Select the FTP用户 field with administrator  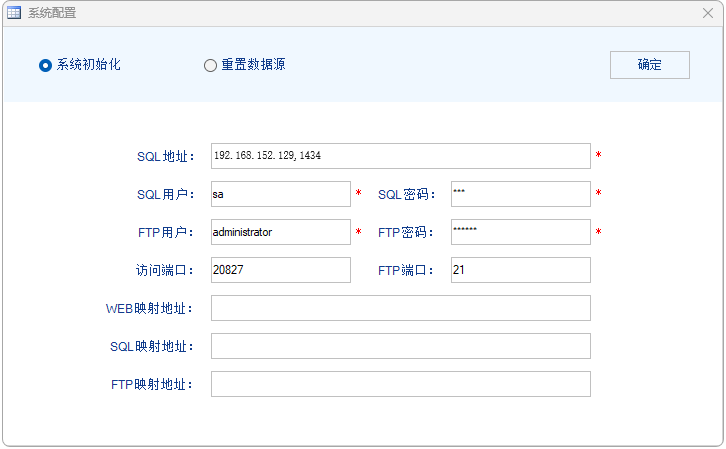[280, 232]
